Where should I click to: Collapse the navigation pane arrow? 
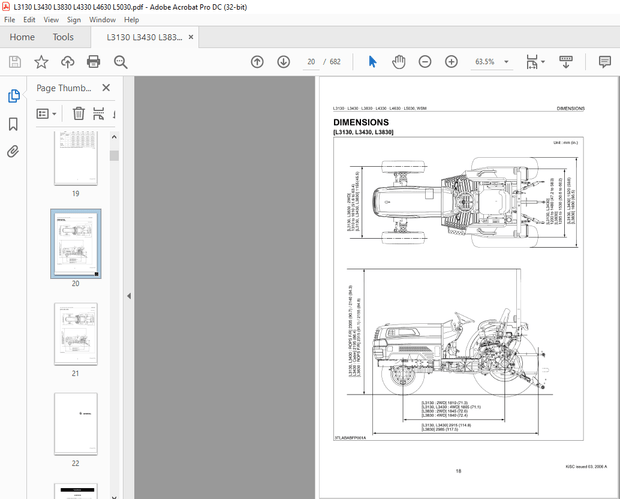pyautogui.click(x=129, y=296)
